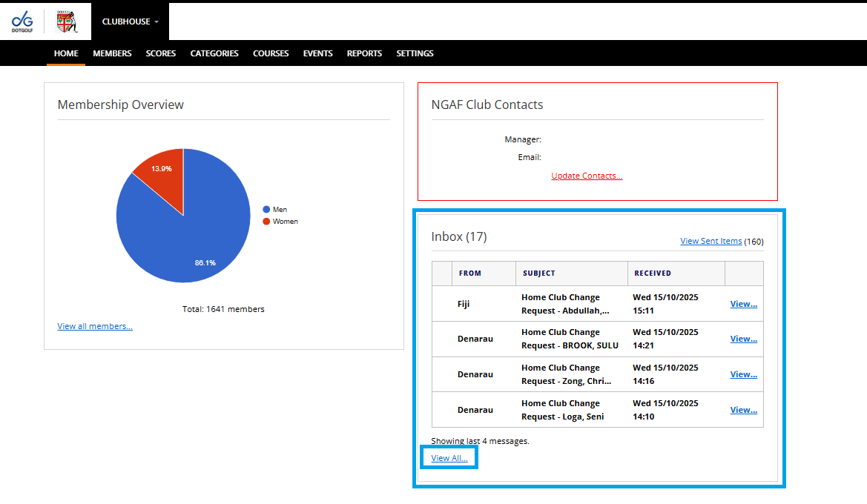The width and height of the screenshot is (867, 504).
Task: Click 'Total: 1641 members' text
Action: (x=223, y=309)
